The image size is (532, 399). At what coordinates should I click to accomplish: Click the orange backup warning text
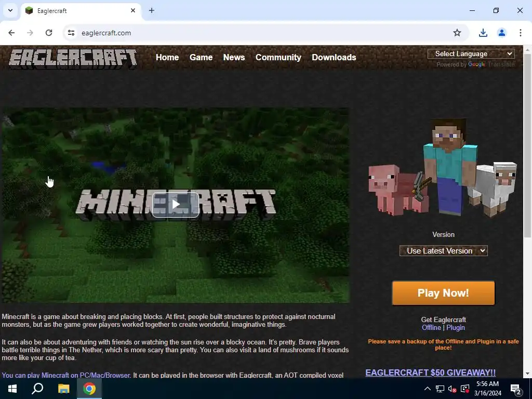click(443, 344)
